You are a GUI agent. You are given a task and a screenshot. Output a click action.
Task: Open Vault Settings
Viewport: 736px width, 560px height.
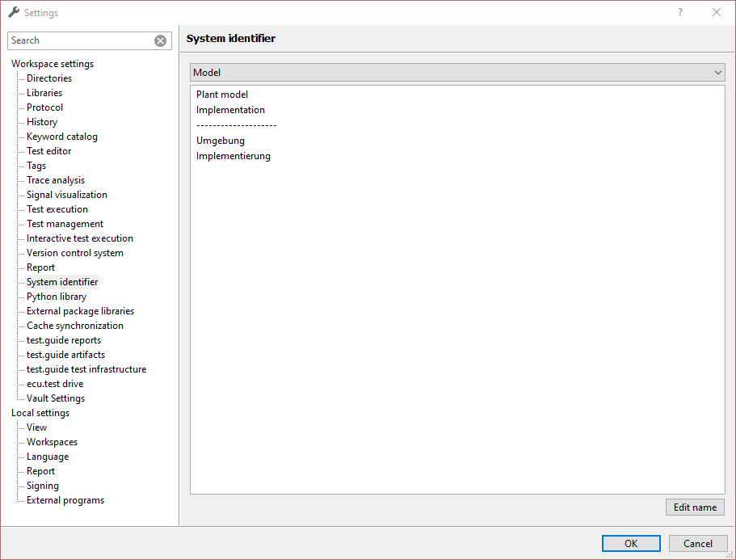click(x=56, y=398)
